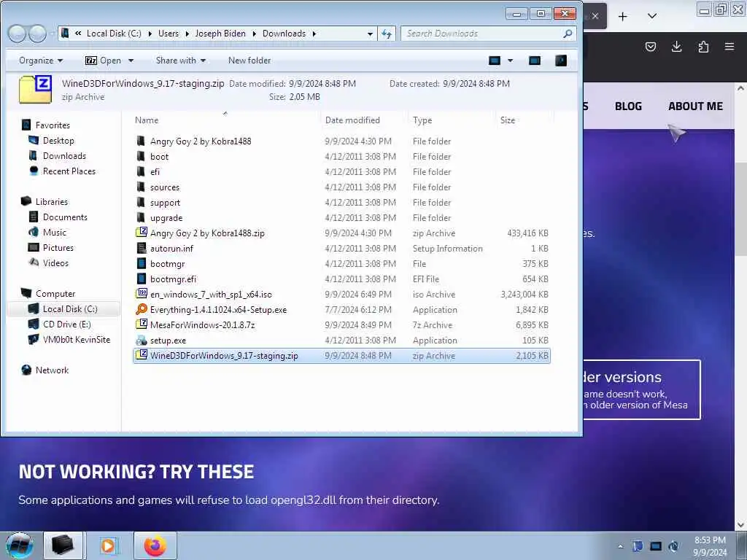This screenshot has width=747, height=560.
Task: Select Pictures library in navigation pane
Action: [58, 248]
